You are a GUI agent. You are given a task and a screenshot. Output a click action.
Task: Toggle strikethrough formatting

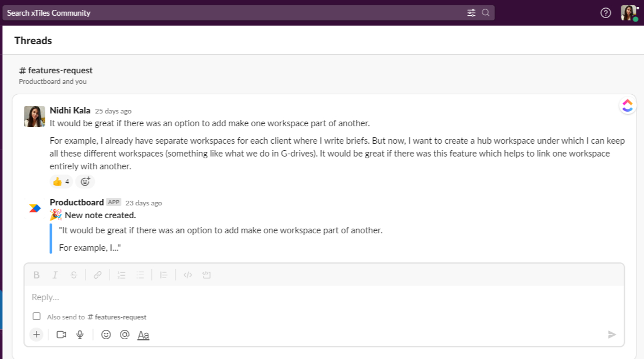pos(74,275)
